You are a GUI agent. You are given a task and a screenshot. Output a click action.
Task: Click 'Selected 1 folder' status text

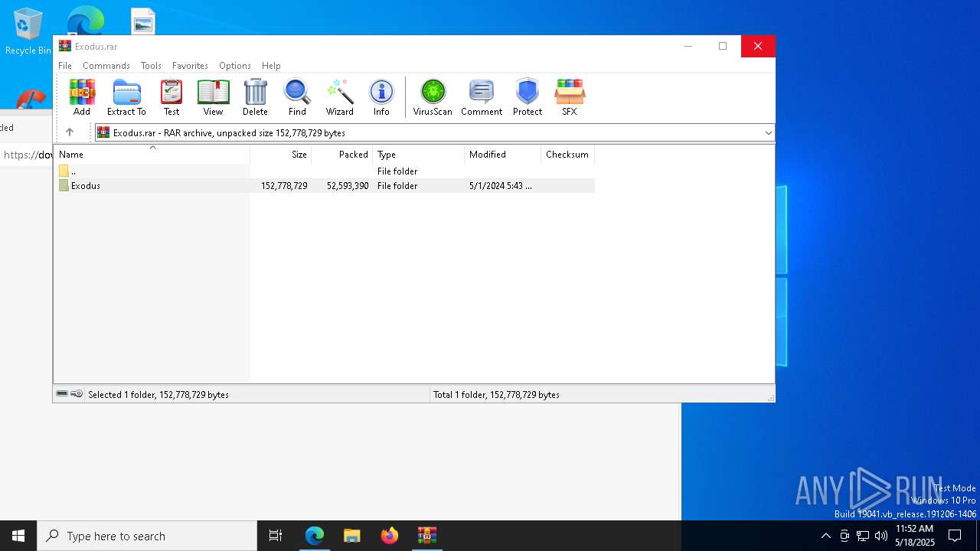tap(158, 395)
